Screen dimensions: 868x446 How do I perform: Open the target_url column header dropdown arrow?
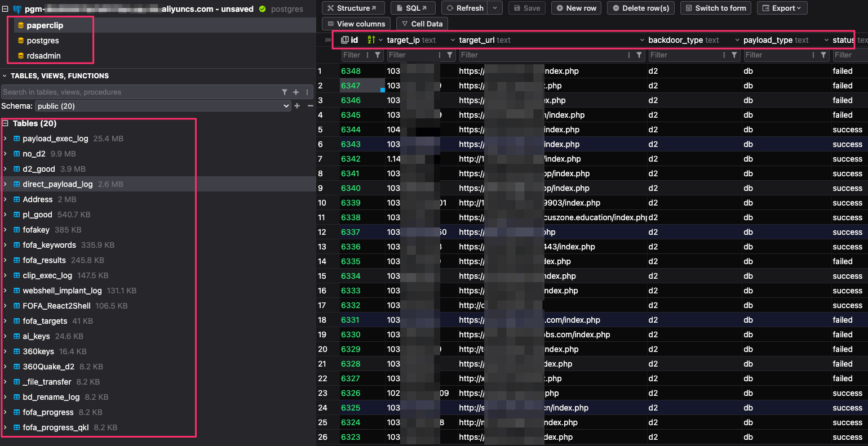[642, 40]
